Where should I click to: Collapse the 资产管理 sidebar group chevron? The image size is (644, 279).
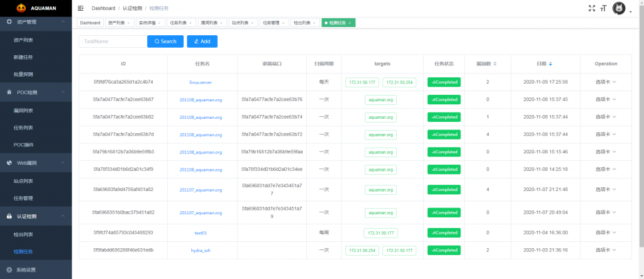tap(63, 22)
